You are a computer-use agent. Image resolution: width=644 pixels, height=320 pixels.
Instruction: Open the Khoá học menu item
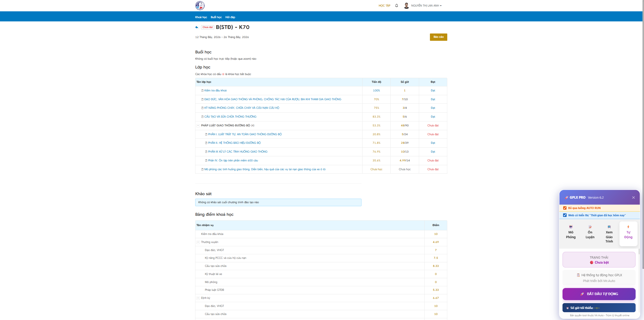(x=201, y=17)
